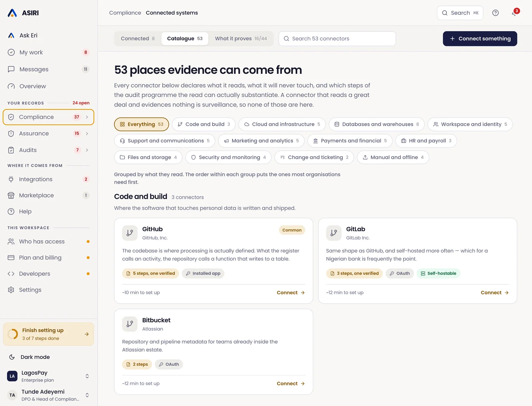The width and height of the screenshot is (532, 406).
Task: Open Messages in sidebar
Action: tap(48, 69)
